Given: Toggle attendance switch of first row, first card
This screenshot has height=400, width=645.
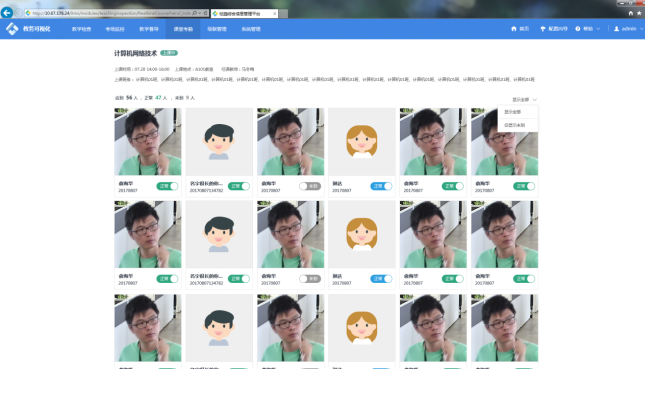Looking at the screenshot, I should [167, 186].
